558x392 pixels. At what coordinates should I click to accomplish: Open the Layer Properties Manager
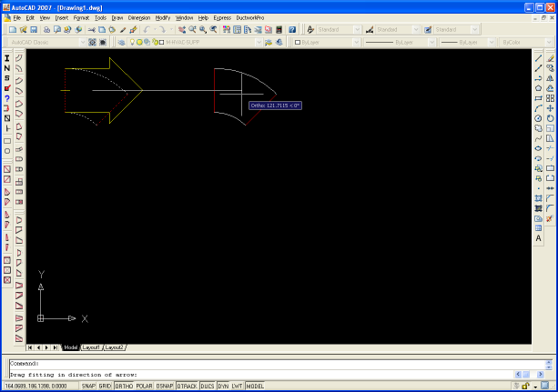click(121, 43)
